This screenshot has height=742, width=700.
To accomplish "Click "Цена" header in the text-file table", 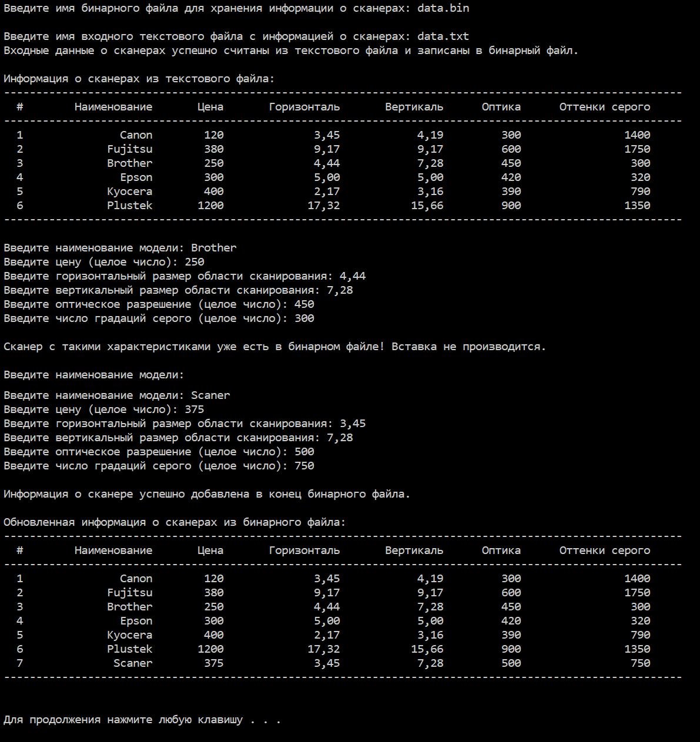I will (210, 107).
